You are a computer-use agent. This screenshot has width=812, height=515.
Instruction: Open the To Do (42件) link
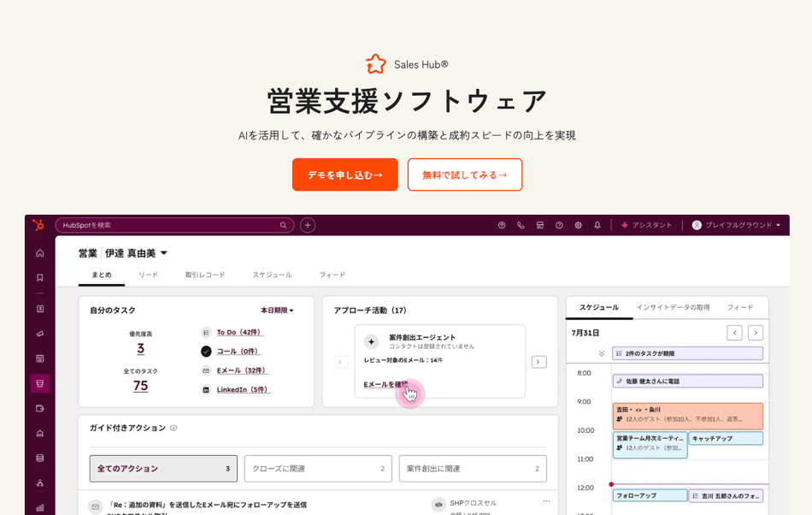[239, 332]
